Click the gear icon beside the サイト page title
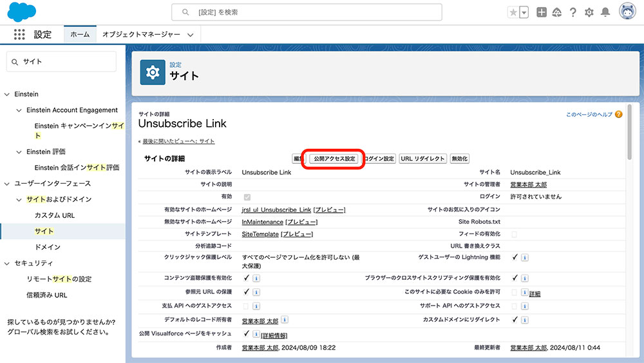Image resolution: width=644 pixels, height=363 pixels. coord(153,72)
